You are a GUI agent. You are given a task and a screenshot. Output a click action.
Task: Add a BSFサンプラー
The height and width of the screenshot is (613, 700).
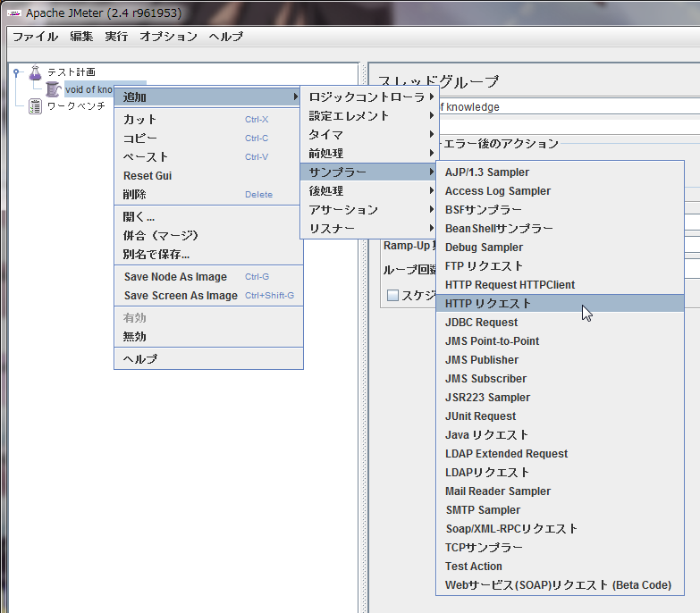tap(560, 210)
